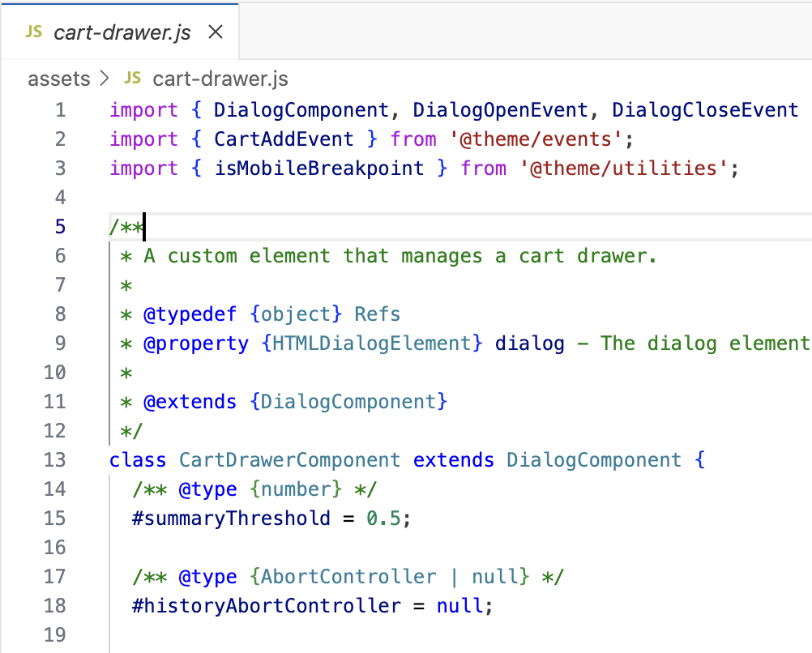Click the value 0.5 on line 15

pos(385,518)
